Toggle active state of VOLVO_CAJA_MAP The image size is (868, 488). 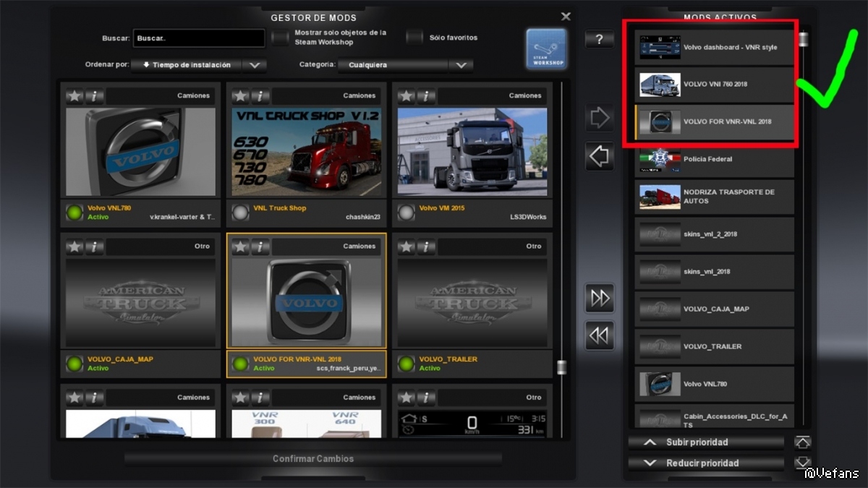point(75,364)
